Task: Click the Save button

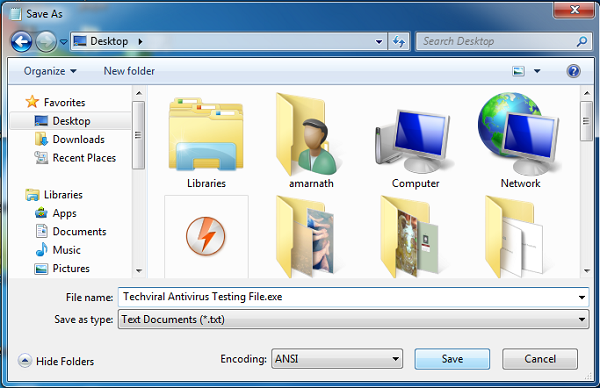Action: pyautogui.click(x=452, y=359)
